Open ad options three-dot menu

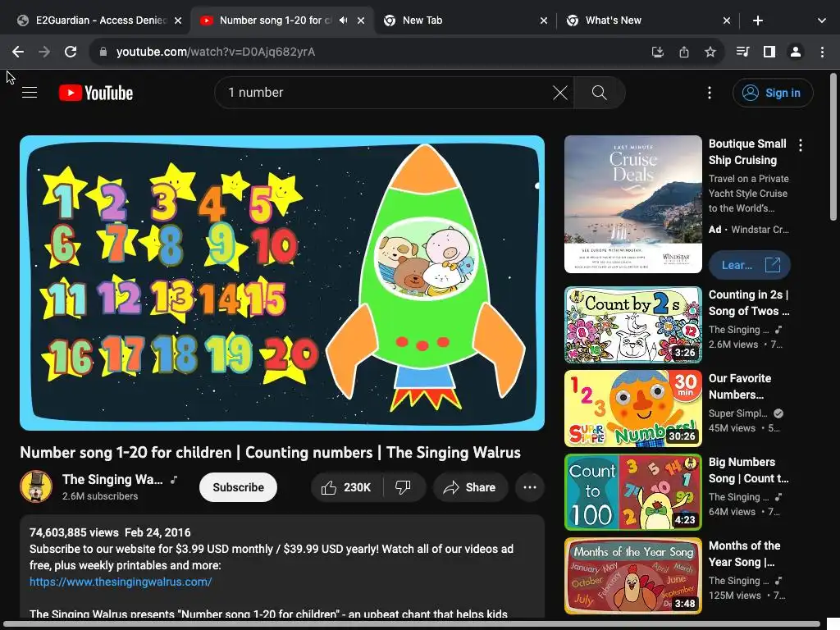801,145
